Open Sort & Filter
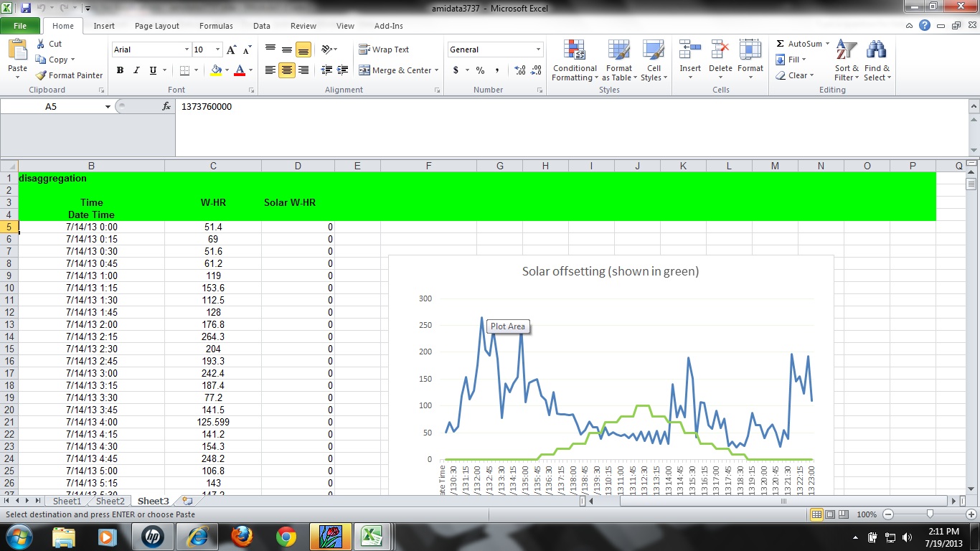This screenshot has width=980, height=551. [847, 61]
